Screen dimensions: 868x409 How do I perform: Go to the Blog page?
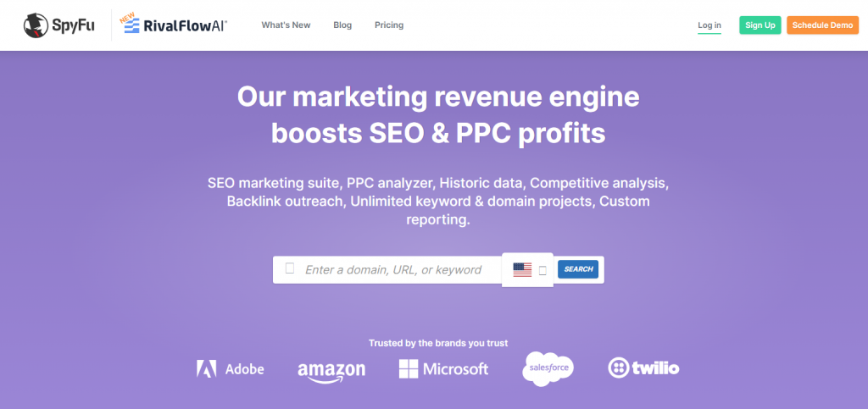click(x=342, y=25)
